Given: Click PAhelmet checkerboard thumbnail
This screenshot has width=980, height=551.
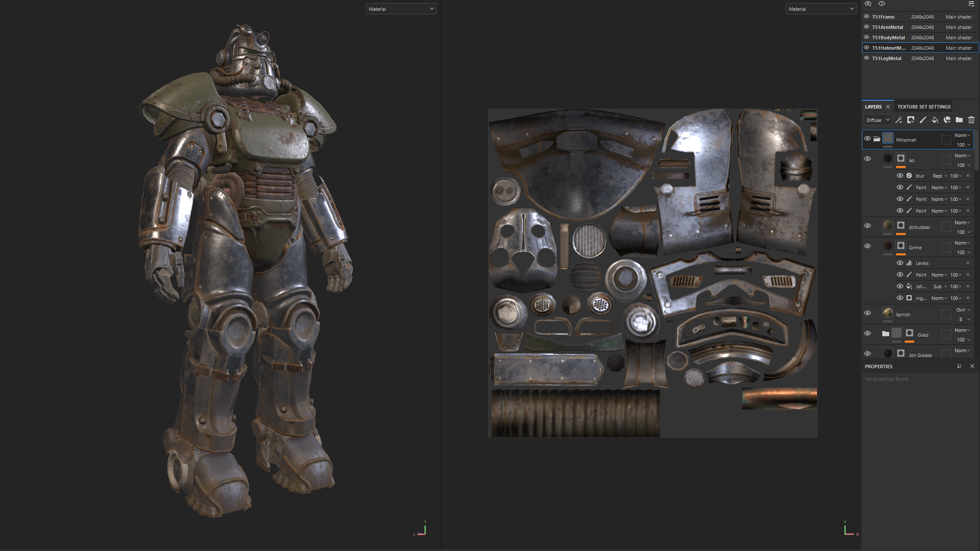Looking at the screenshot, I should click(888, 138).
